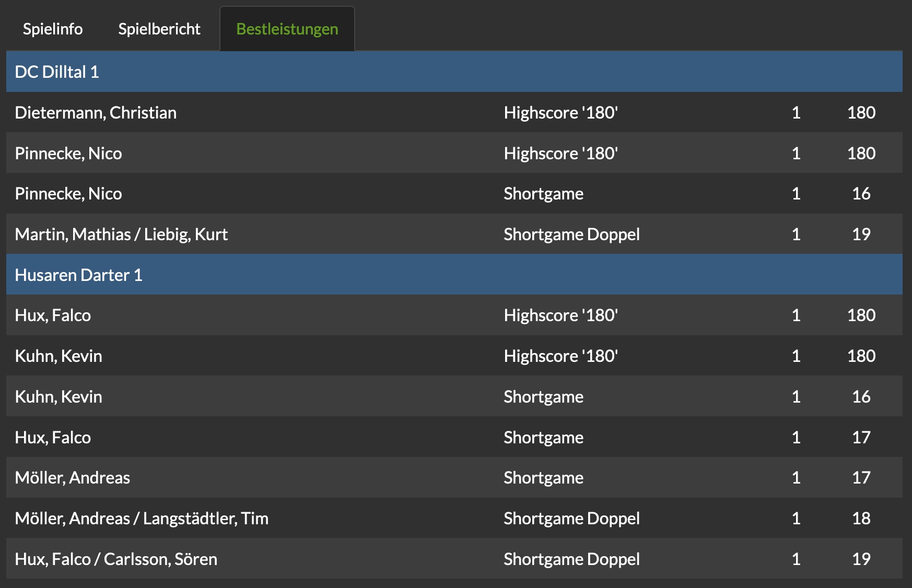Click Highscore '180' in Pinnecke, Nico's row

(x=561, y=154)
